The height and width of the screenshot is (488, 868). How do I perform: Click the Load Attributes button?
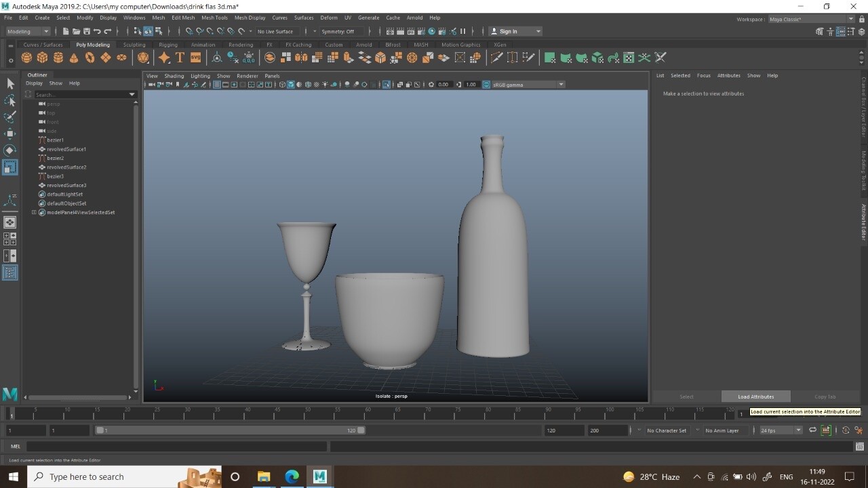pyautogui.click(x=755, y=396)
